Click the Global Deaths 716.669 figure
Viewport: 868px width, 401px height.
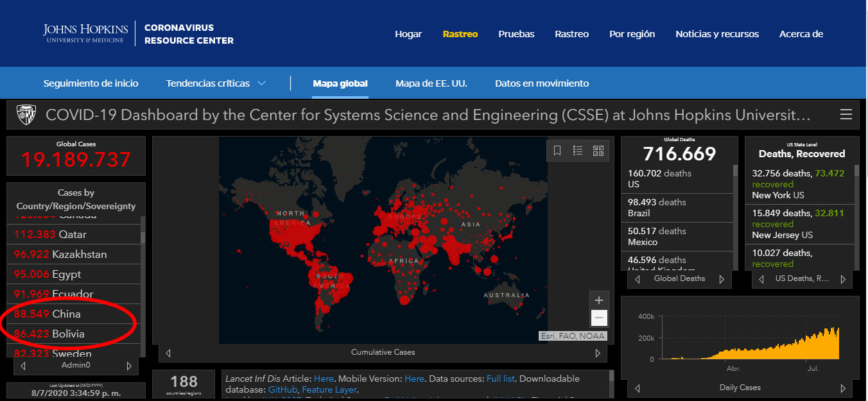click(x=679, y=154)
